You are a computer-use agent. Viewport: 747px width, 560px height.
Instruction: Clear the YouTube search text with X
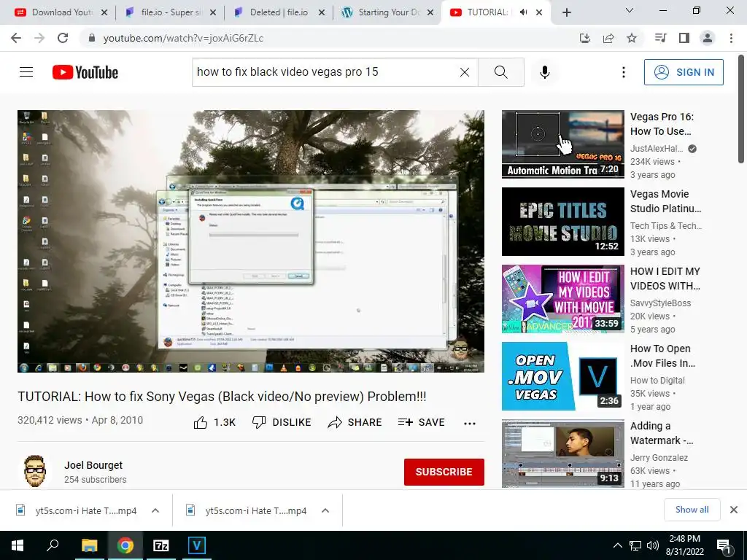click(x=465, y=72)
